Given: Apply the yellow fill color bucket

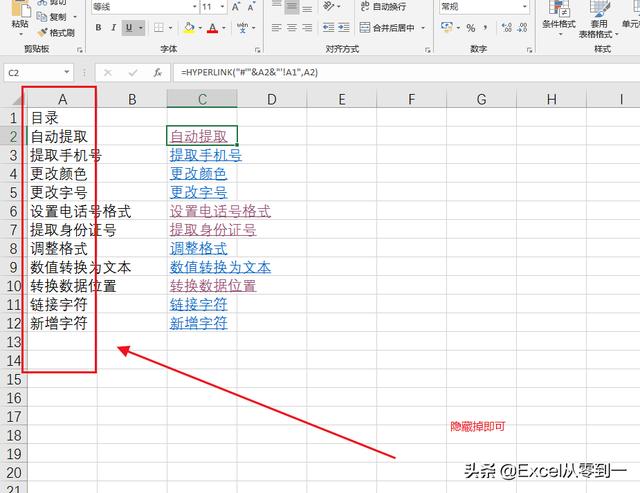Looking at the screenshot, I should pos(189,28).
